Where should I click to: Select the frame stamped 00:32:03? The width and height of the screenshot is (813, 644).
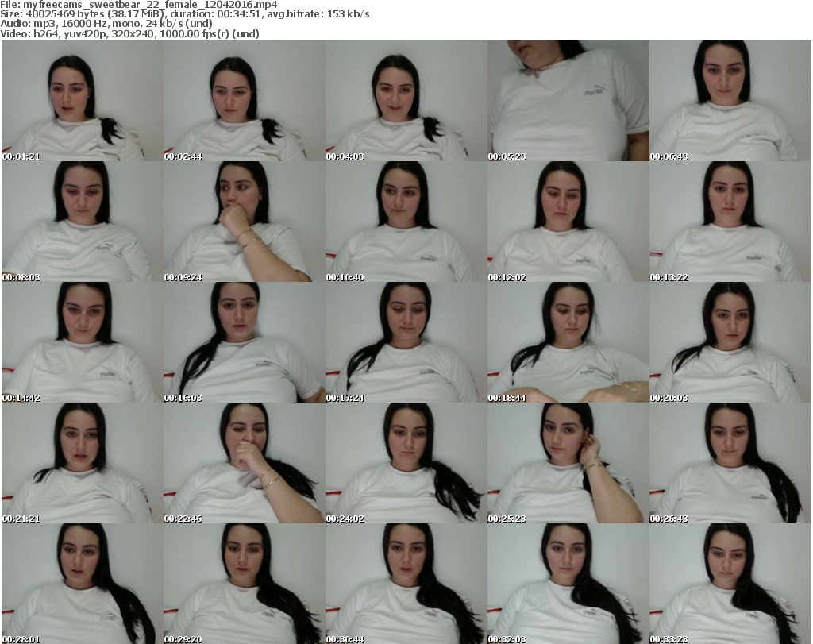[x=568, y=584]
